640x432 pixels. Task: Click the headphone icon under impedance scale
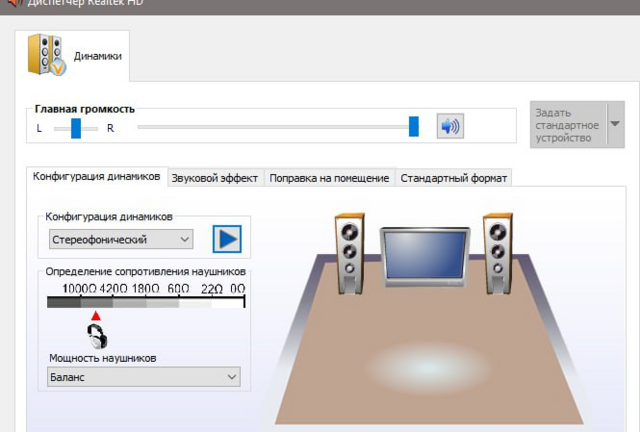click(x=97, y=335)
